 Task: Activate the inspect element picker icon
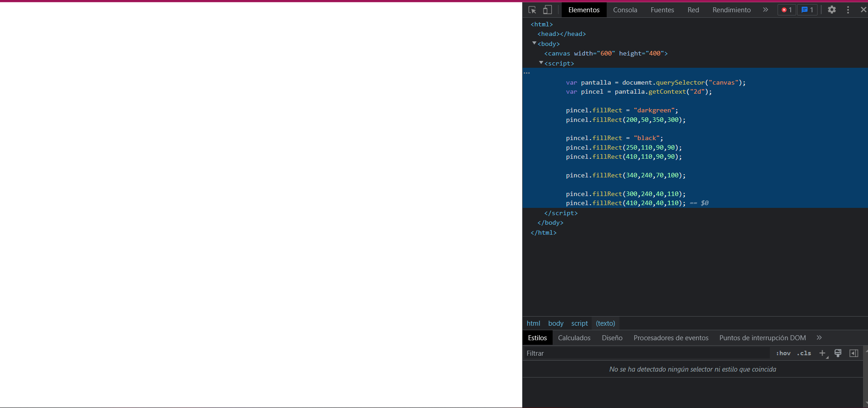tap(532, 10)
